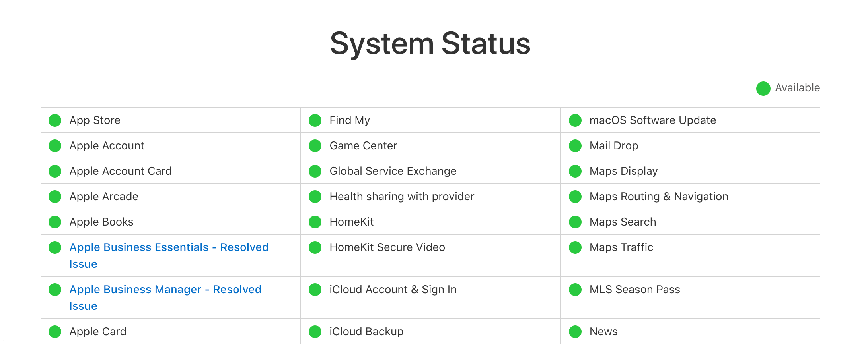Click green status dot beside Apple Books
The height and width of the screenshot is (344, 868).
click(55, 222)
